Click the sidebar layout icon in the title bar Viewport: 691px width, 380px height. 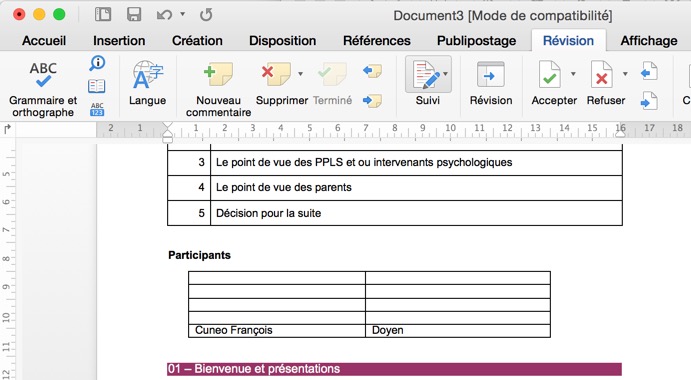point(103,15)
